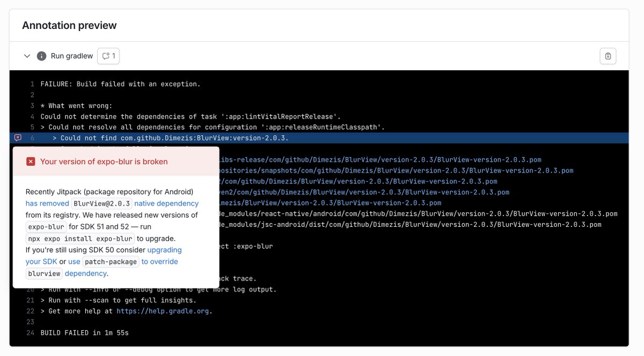The height and width of the screenshot is (356, 644).
Task: Open the 'native dependency' link
Action: tap(166, 203)
